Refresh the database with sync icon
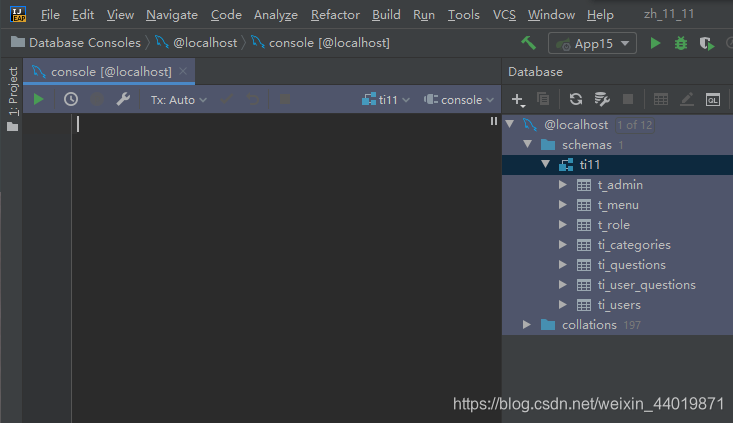Screen dimensions: 733x423 (x=576, y=99)
